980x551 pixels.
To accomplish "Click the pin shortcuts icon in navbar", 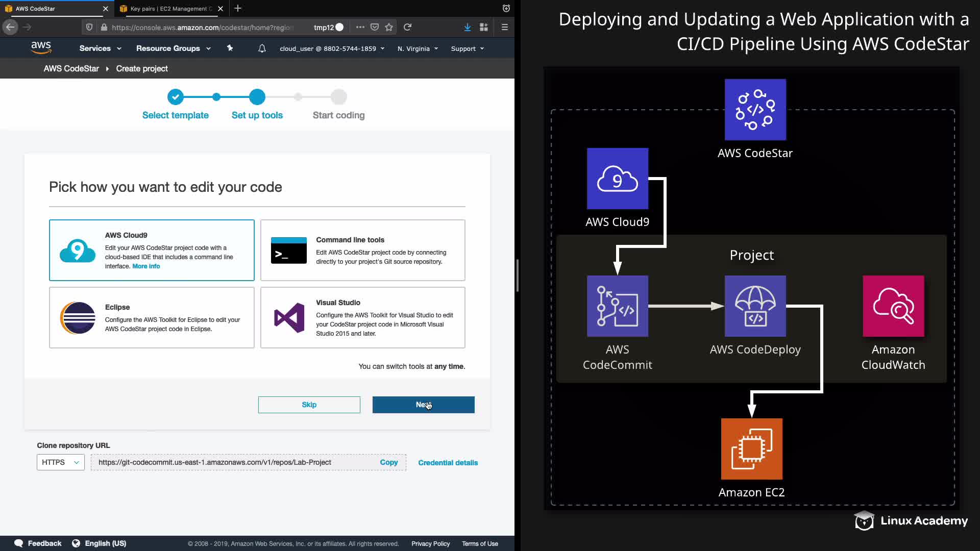I will [230, 48].
